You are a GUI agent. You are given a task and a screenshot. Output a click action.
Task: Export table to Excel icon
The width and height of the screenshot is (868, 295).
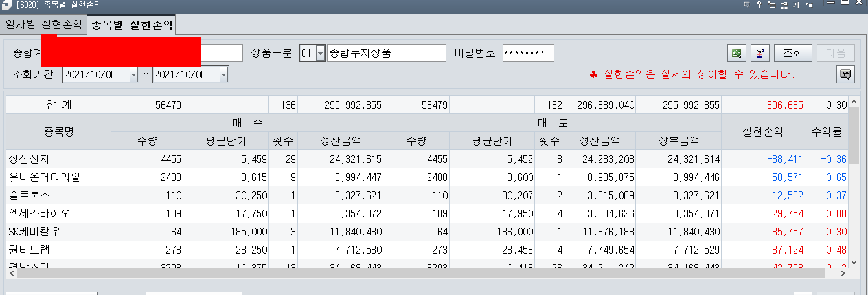736,52
